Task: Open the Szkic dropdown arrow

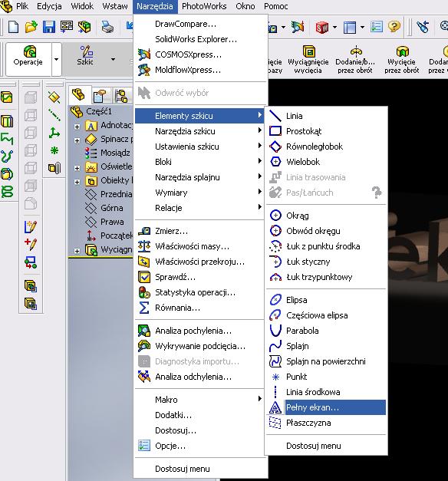Action: click(113, 59)
